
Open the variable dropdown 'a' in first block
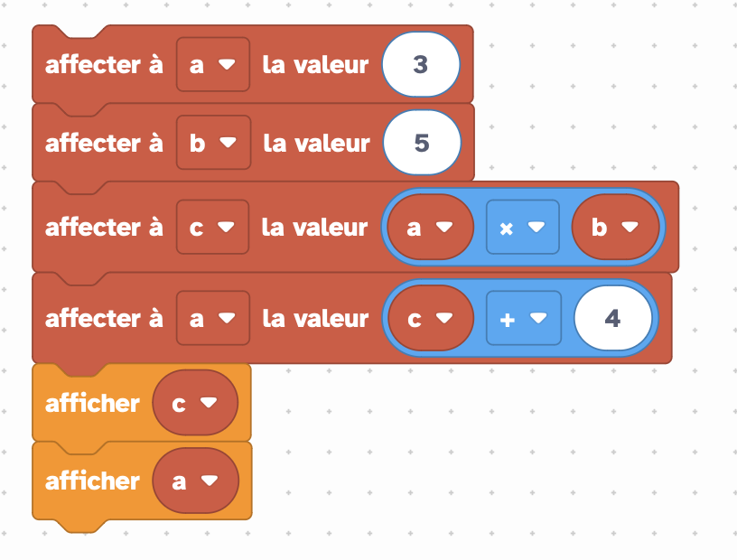(213, 64)
